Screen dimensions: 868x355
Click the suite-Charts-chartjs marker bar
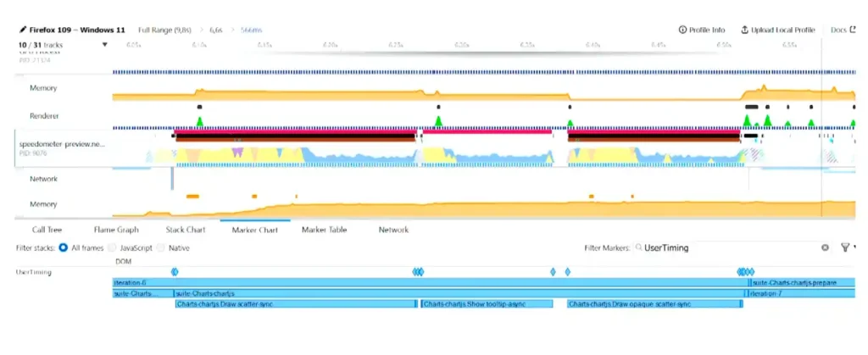click(x=460, y=293)
